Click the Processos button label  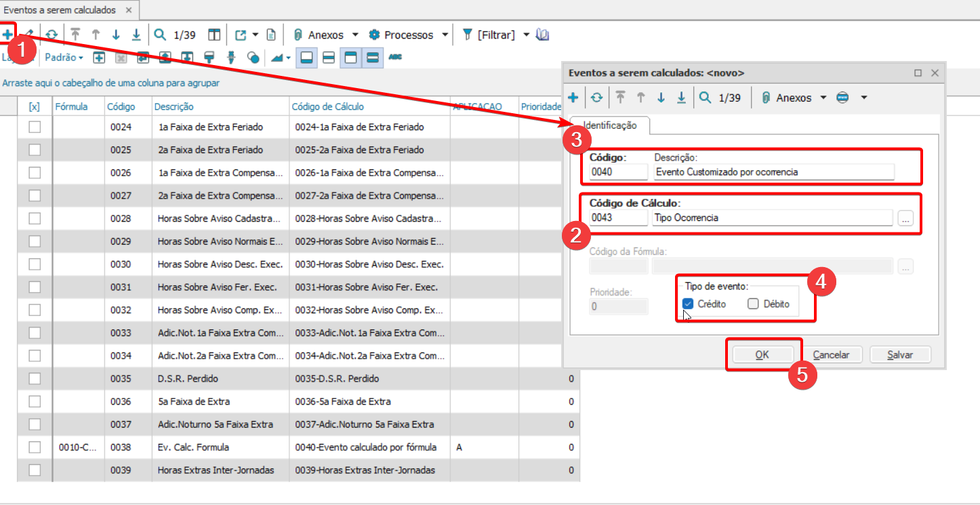coord(409,35)
